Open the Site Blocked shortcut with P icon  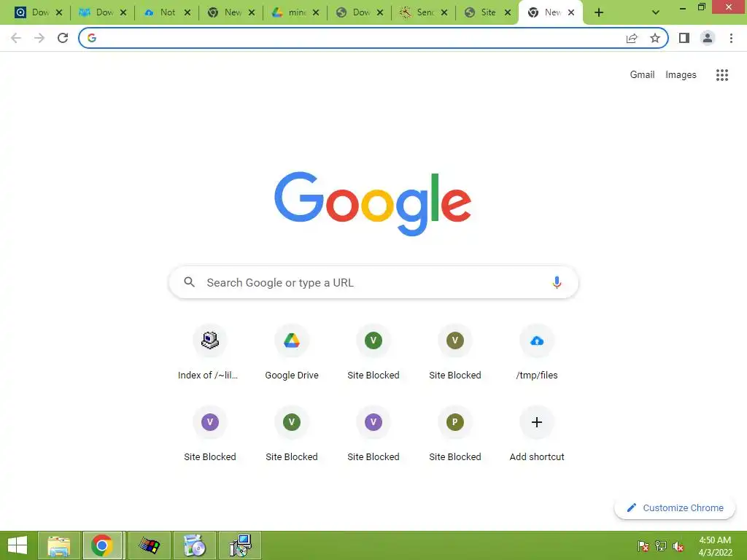(x=455, y=435)
